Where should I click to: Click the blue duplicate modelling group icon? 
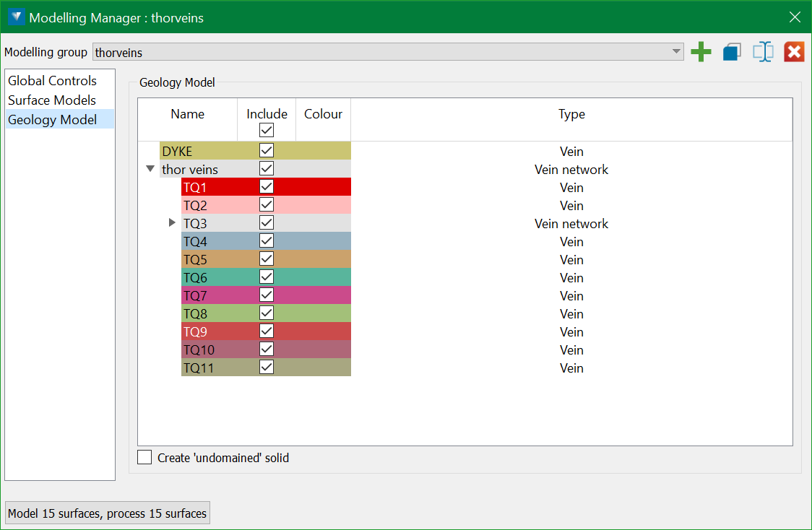(x=732, y=52)
